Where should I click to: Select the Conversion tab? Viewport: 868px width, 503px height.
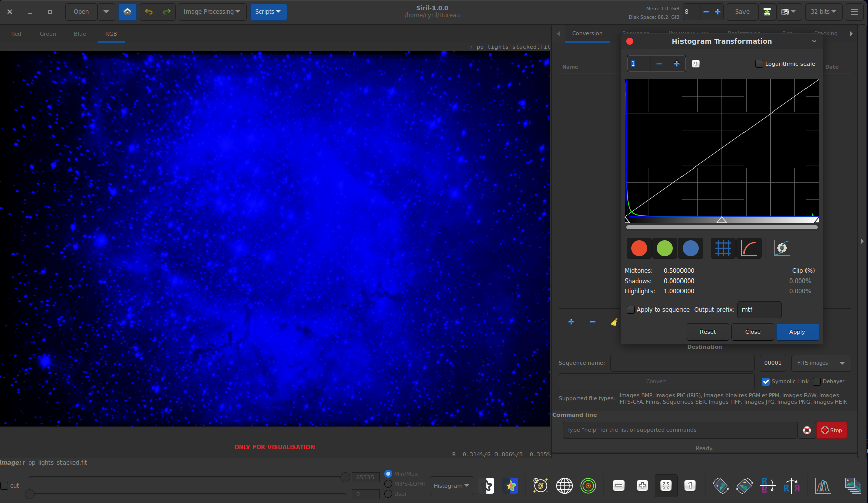tap(587, 34)
